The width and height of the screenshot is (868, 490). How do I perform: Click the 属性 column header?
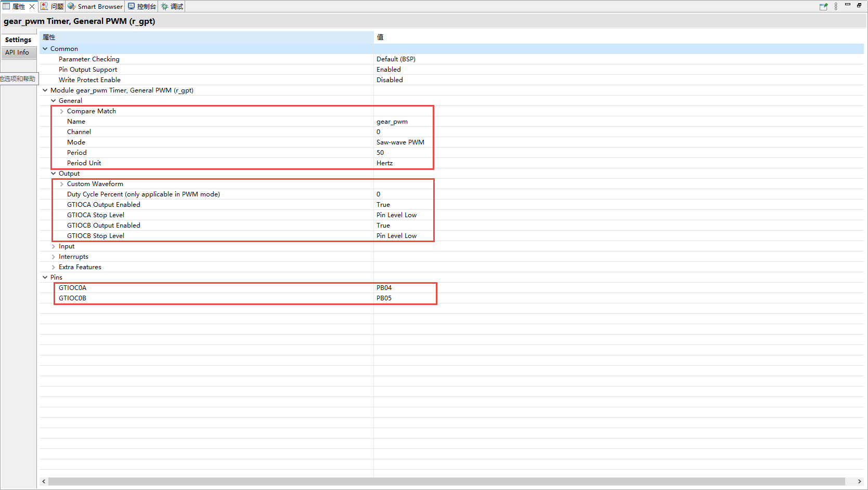(206, 37)
